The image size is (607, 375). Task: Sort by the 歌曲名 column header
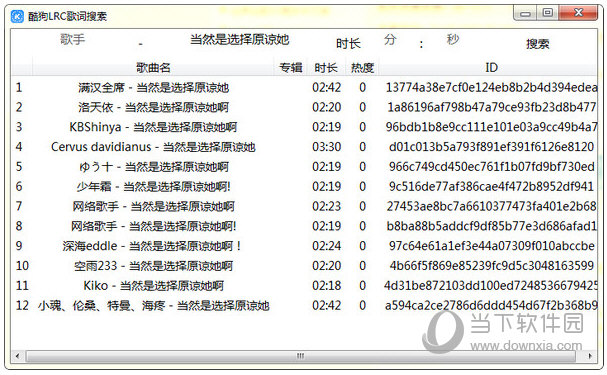pyautogui.click(x=153, y=68)
